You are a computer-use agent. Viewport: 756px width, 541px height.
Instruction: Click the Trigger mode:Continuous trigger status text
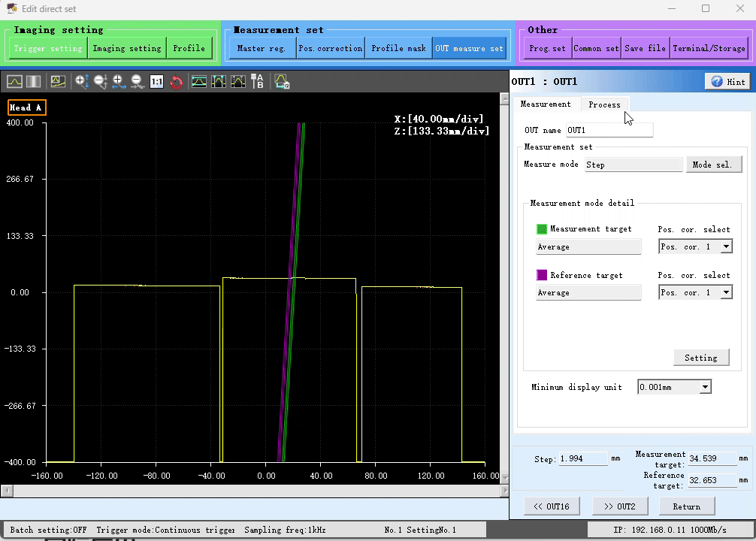pos(166,530)
